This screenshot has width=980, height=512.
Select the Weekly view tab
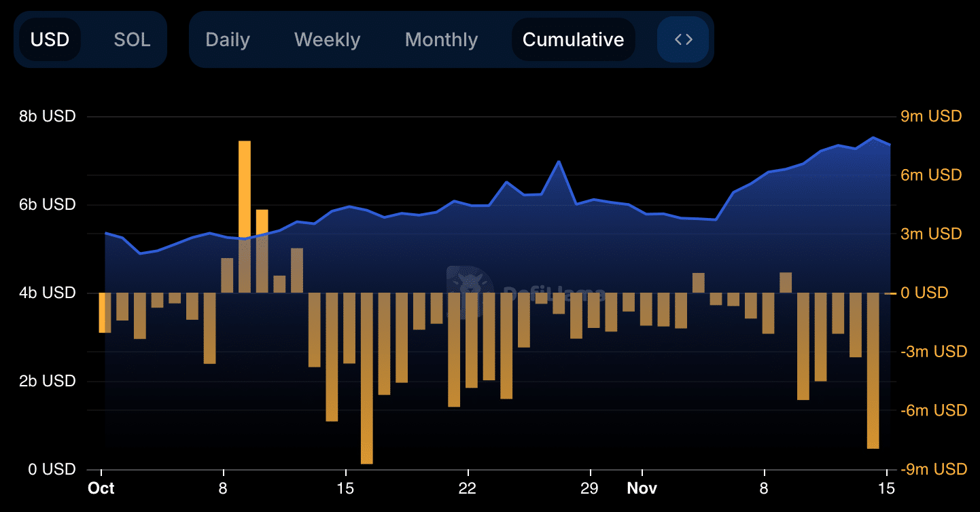tap(327, 39)
